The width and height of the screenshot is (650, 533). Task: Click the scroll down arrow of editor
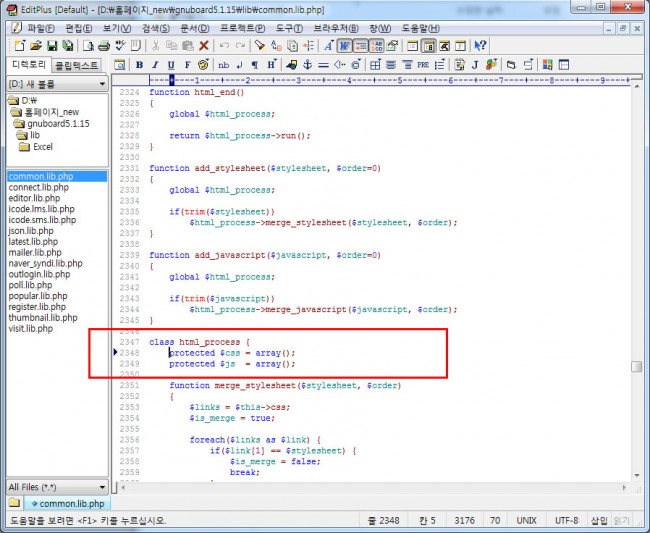coord(637,475)
